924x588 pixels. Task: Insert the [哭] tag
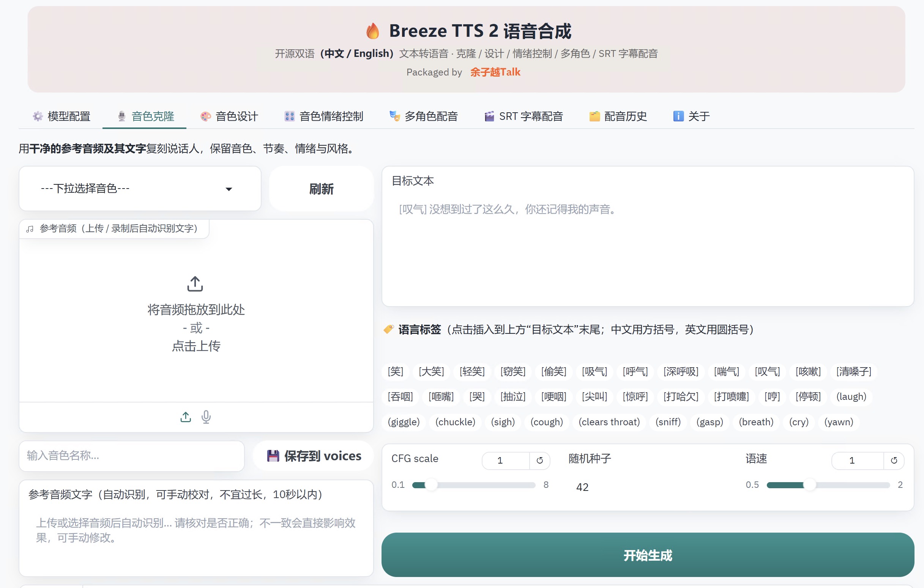[477, 396]
